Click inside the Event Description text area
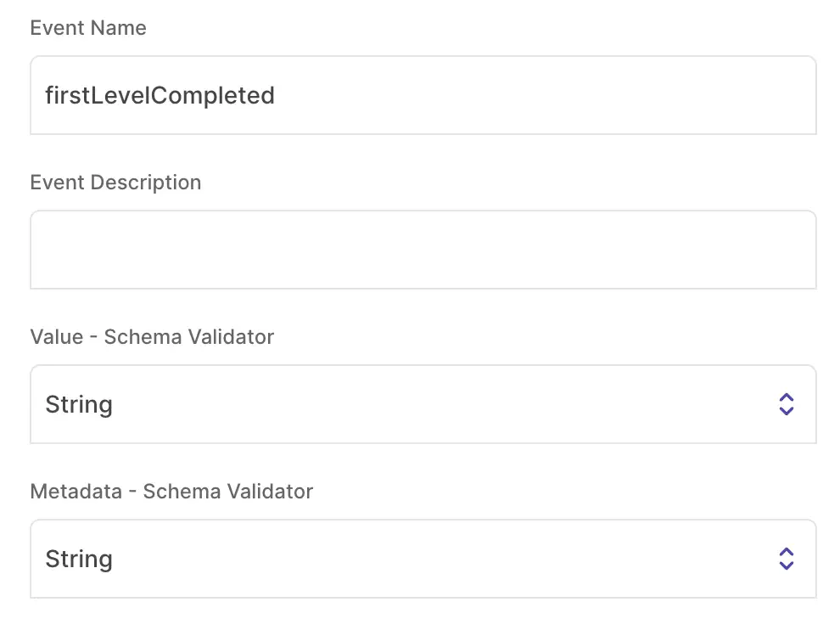 coord(424,250)
